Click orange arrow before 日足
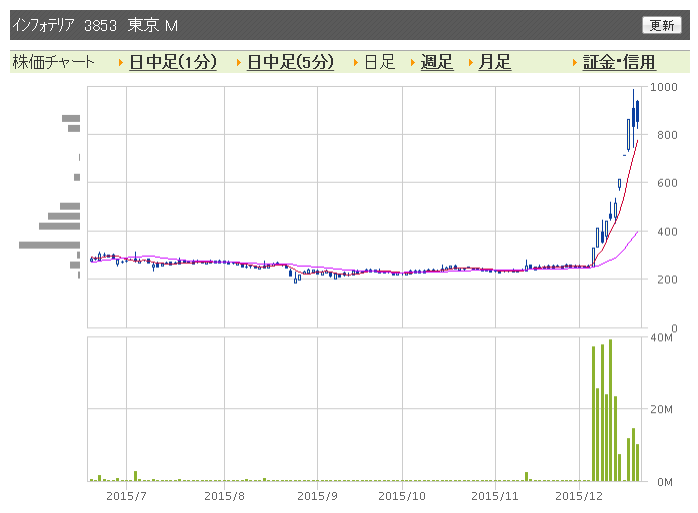The width and height of the screenshot is (698, 513). point(356,63)
